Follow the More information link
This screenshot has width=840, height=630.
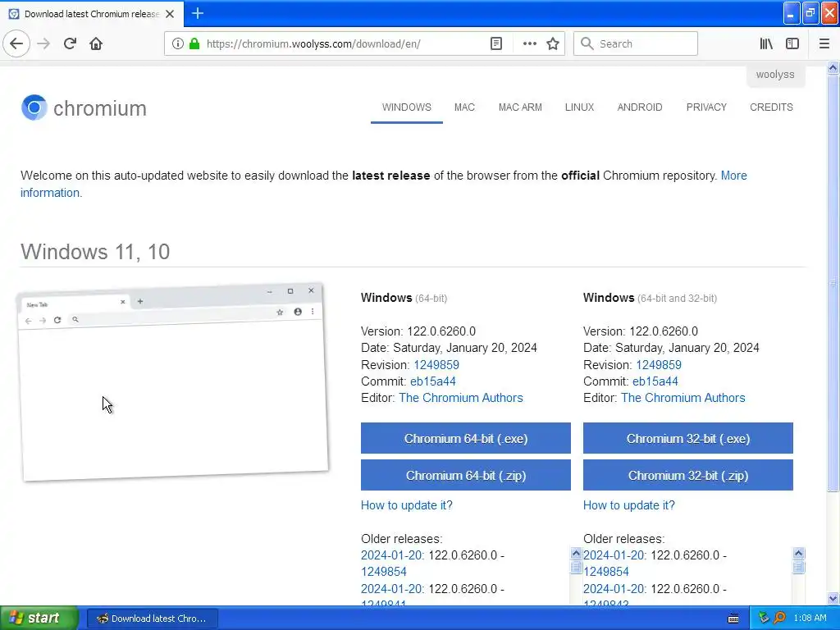(734, 176)
